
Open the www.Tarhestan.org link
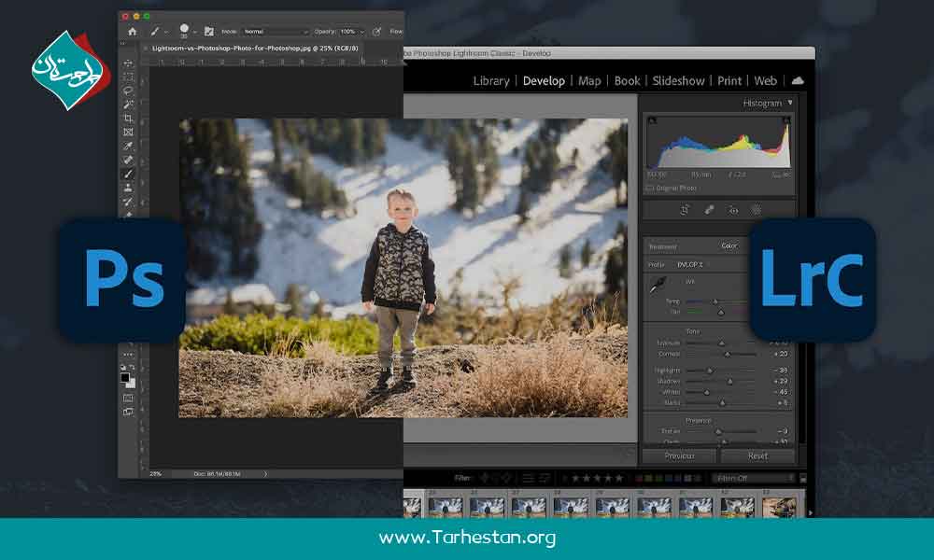point(467,538)
